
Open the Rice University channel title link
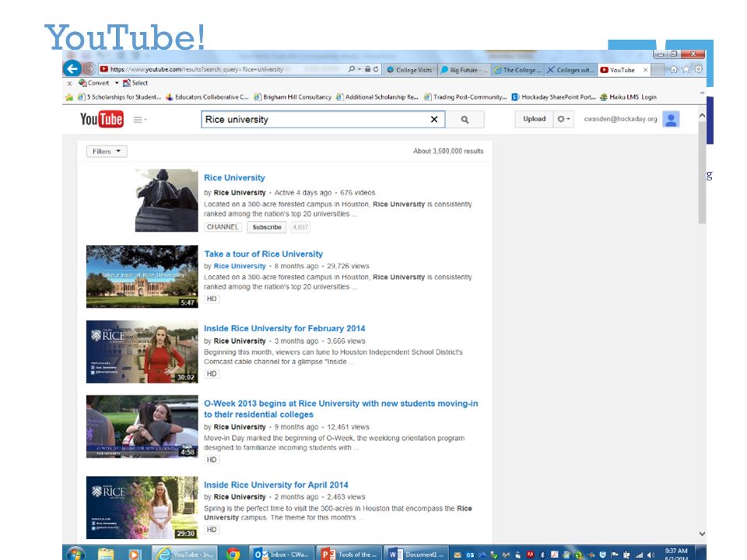tap(234, 177)
